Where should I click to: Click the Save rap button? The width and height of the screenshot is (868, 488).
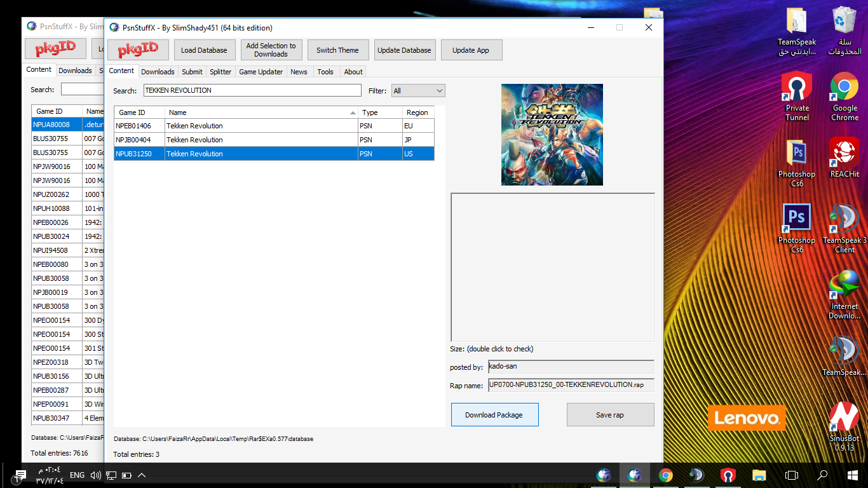pyautogui.click(x=610, y=415)
